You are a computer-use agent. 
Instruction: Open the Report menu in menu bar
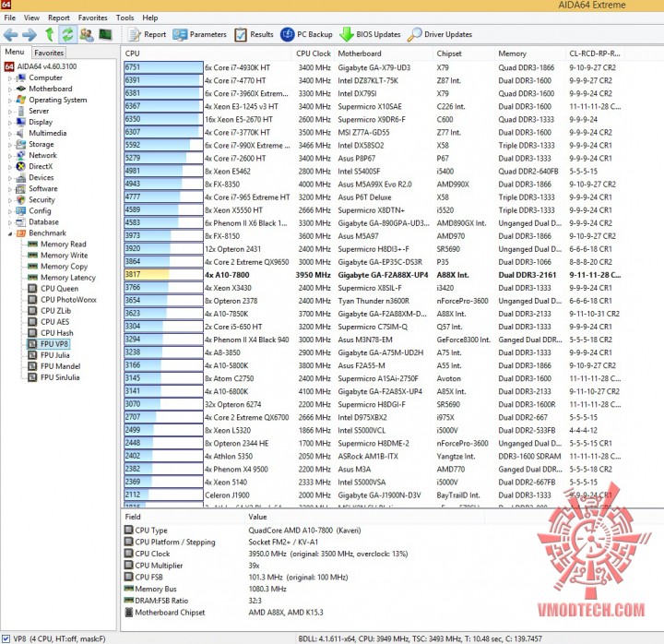click(x=59, y=18)
